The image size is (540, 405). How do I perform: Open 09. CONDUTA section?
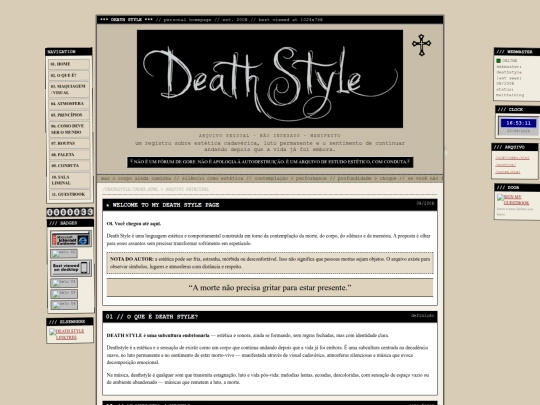(x=69, y=166)
